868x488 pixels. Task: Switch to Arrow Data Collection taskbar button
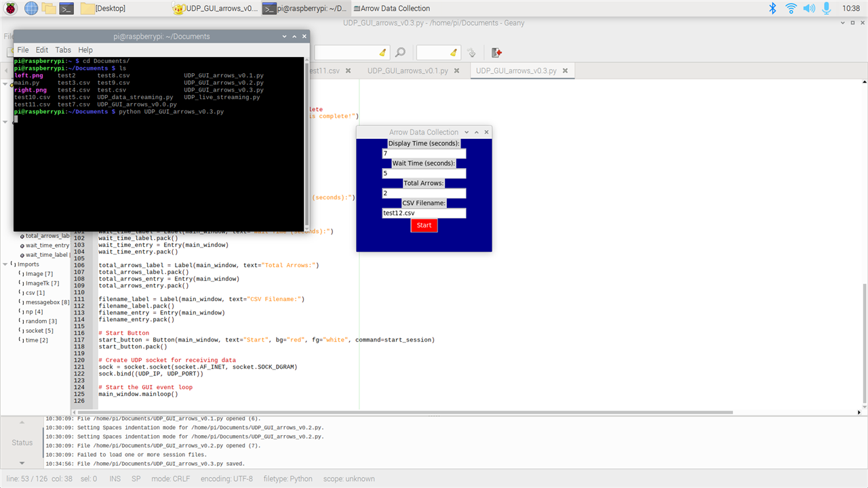(391, 8)
